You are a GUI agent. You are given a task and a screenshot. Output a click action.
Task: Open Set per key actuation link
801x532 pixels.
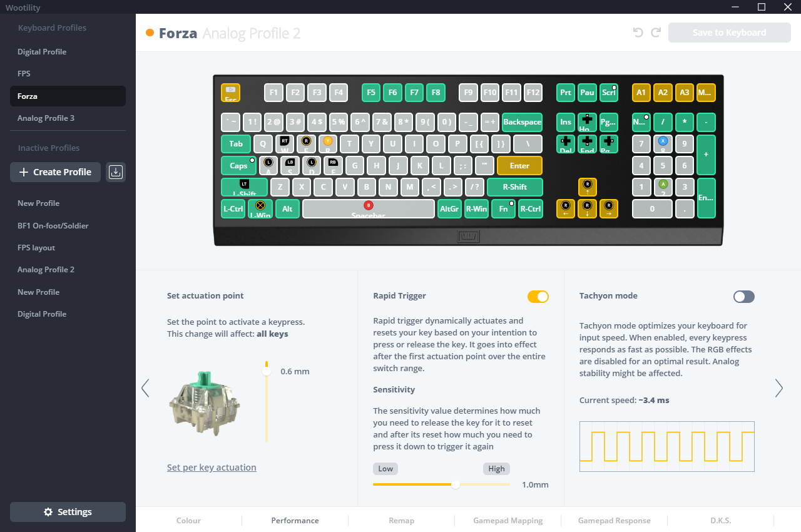click(212, 468)
